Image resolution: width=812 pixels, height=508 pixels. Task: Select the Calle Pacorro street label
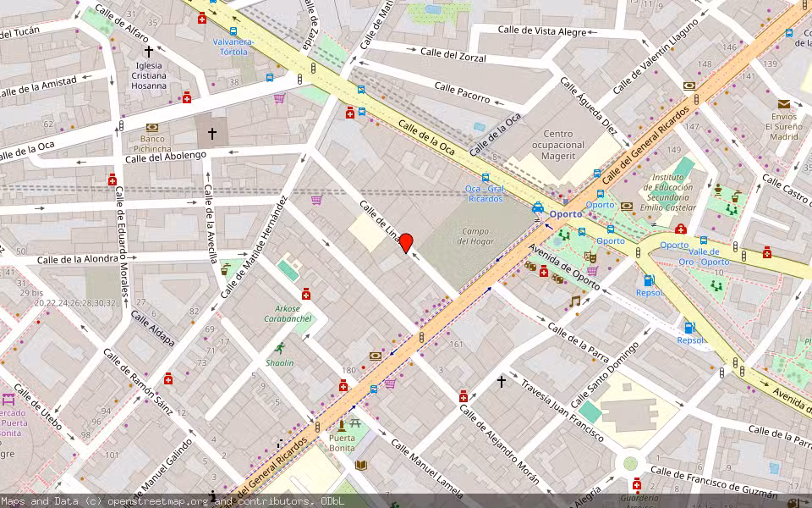coord(462,91)
